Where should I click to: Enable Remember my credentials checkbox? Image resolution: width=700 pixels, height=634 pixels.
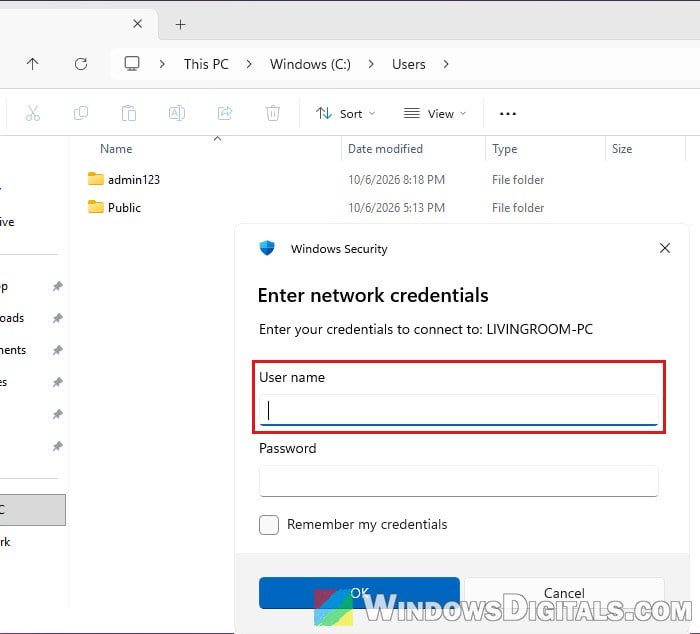(269, 525)
